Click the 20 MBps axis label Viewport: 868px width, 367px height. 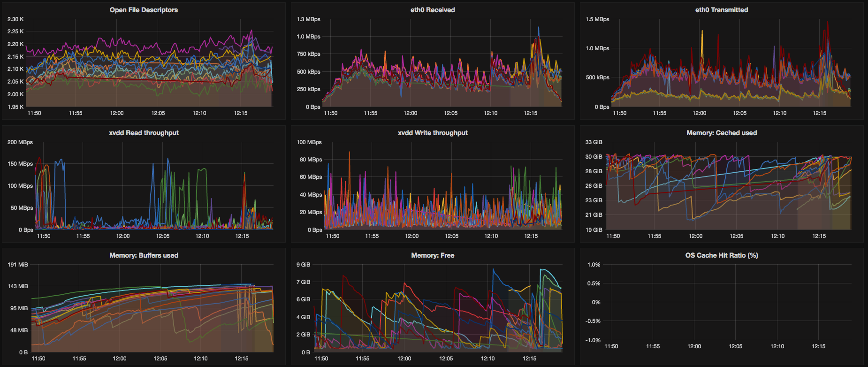[311, 212]
